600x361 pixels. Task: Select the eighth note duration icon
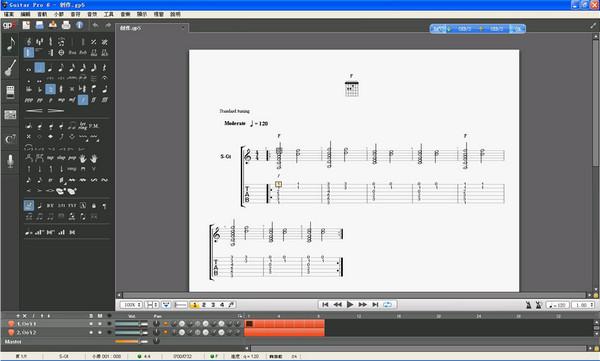61,69
